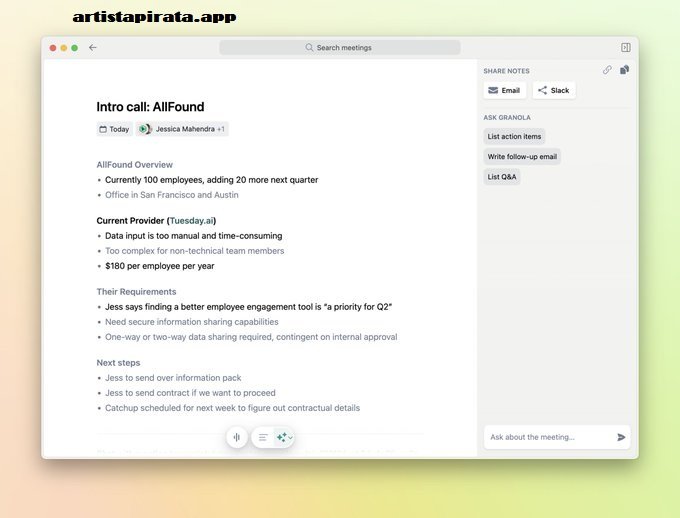The height and width of the screenshot is (518, 680).
Task: Share notes via Email
Action: [x=504, y=90]
